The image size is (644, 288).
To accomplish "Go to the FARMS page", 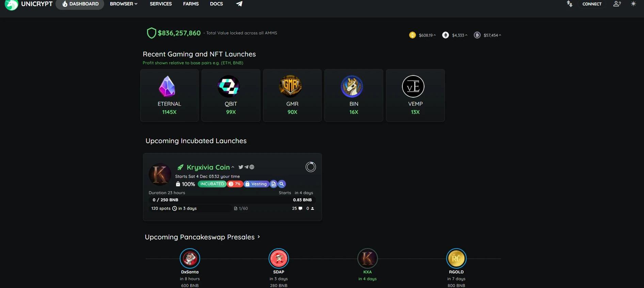I will tap(191, 4).
